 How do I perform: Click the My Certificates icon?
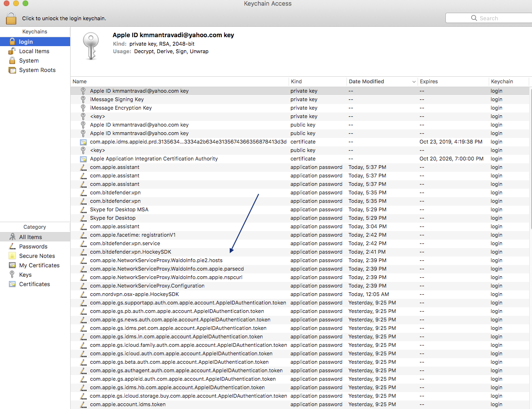12,265
